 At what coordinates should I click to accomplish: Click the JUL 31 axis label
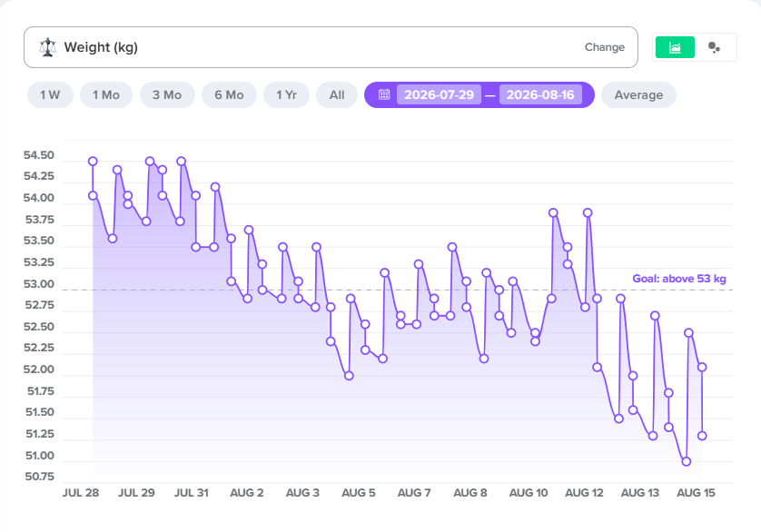pyautogui.click(x=192, y=493)
